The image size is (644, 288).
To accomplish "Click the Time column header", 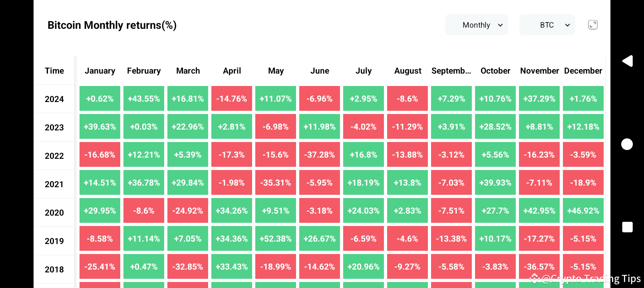I will point(54,70).
